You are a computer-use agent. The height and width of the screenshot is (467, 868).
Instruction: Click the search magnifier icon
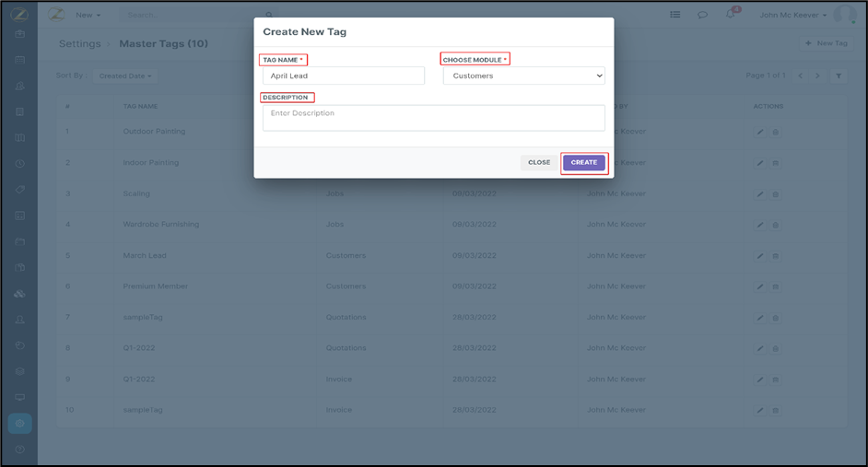tap(269, 15)
